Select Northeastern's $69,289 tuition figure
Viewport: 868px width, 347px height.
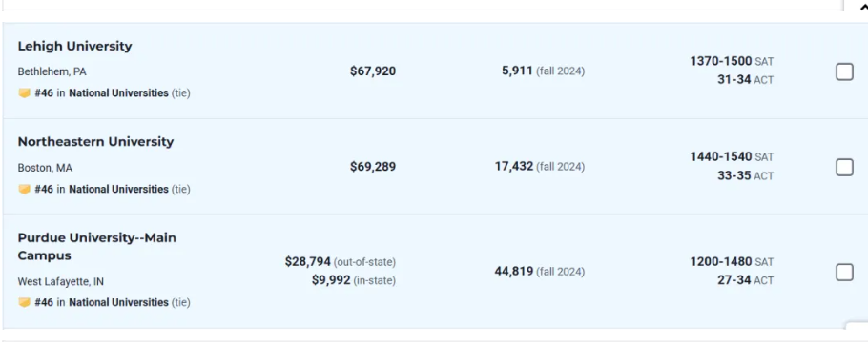click(373, 167)
